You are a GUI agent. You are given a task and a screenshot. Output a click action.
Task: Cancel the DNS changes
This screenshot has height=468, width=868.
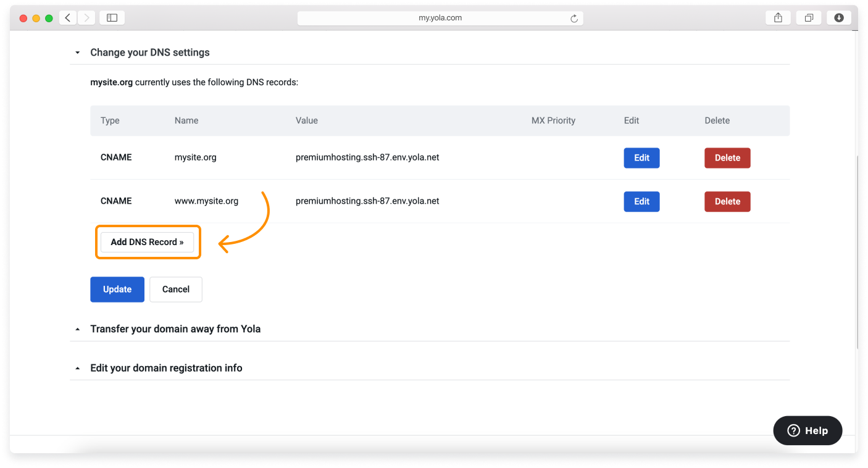point(175,289)
